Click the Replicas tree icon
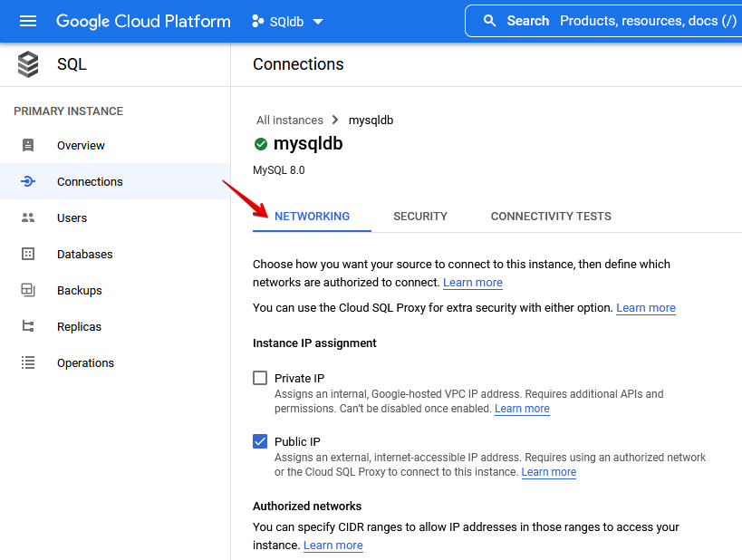 (28, 326)
